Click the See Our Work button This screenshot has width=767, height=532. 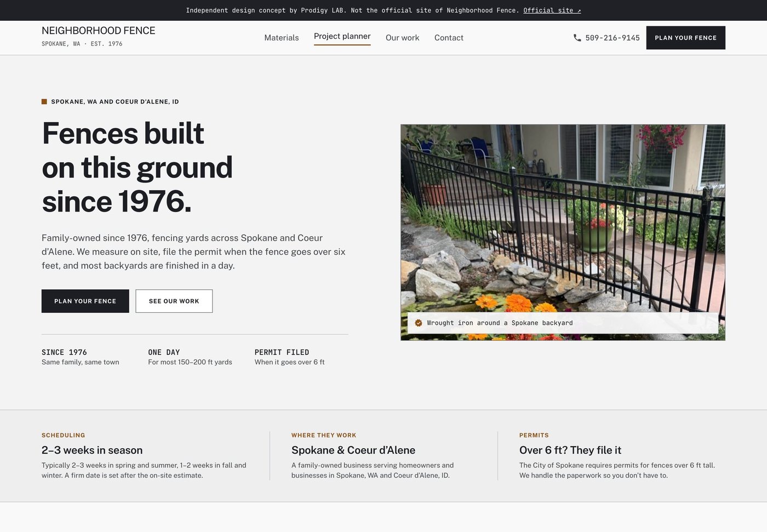[x=174, y=301]
